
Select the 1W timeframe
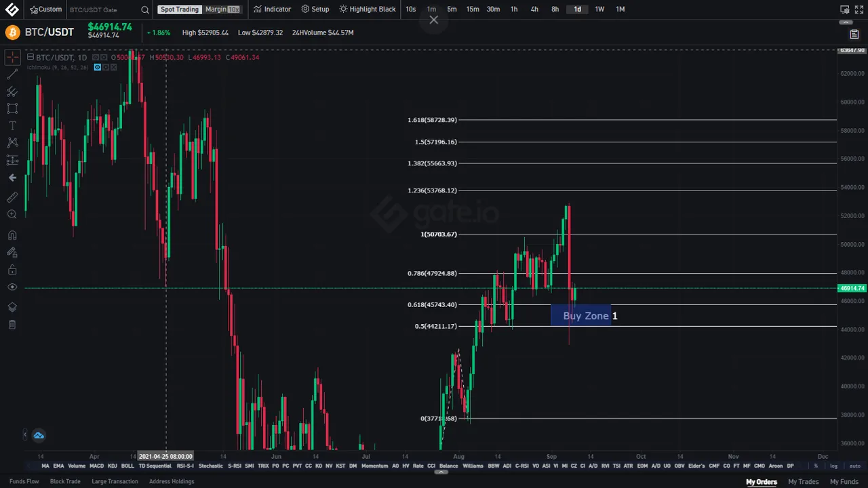[599, 9]
